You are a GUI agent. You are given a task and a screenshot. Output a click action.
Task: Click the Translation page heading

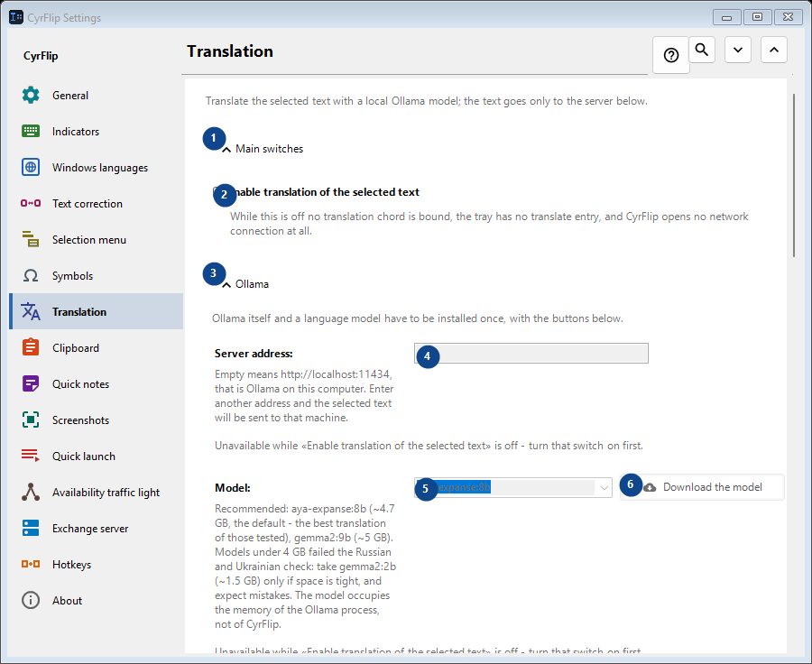click(x=230, y=51)
